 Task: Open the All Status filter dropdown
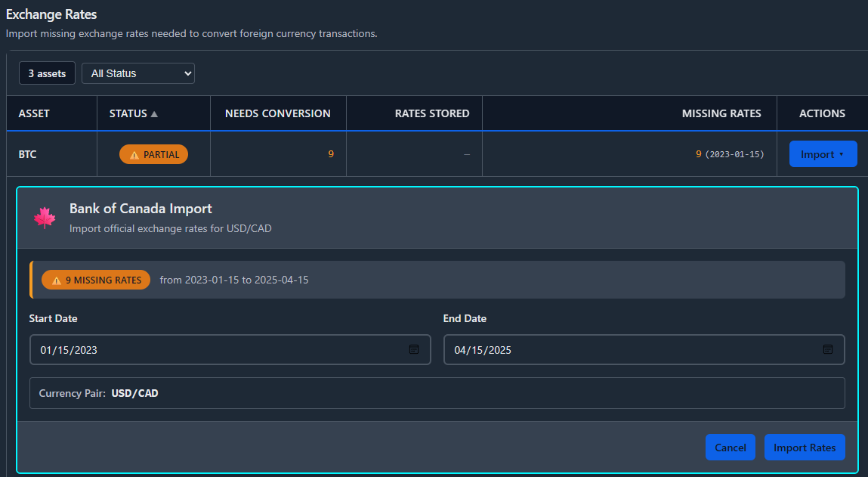point(138,73)
